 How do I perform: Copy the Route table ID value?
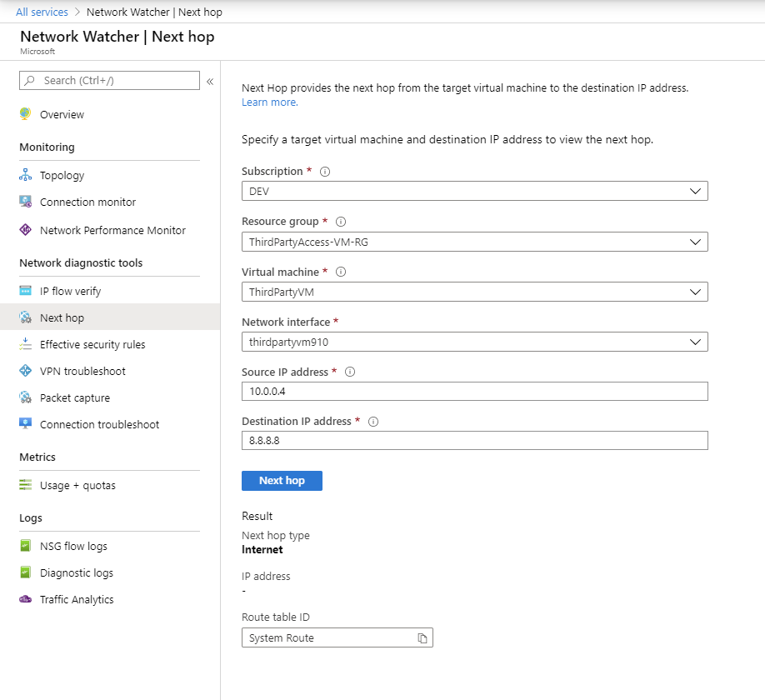click(422, 638)
